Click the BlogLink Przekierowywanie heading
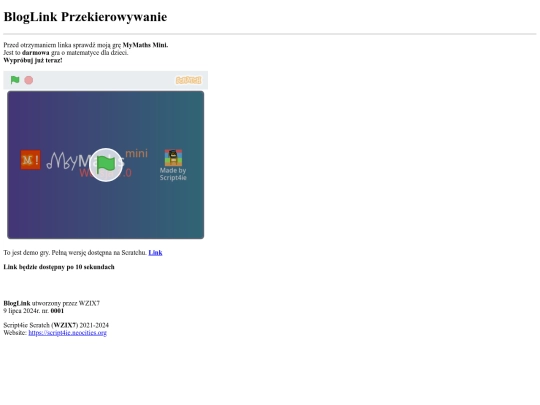540x405 pixels. 85,17
